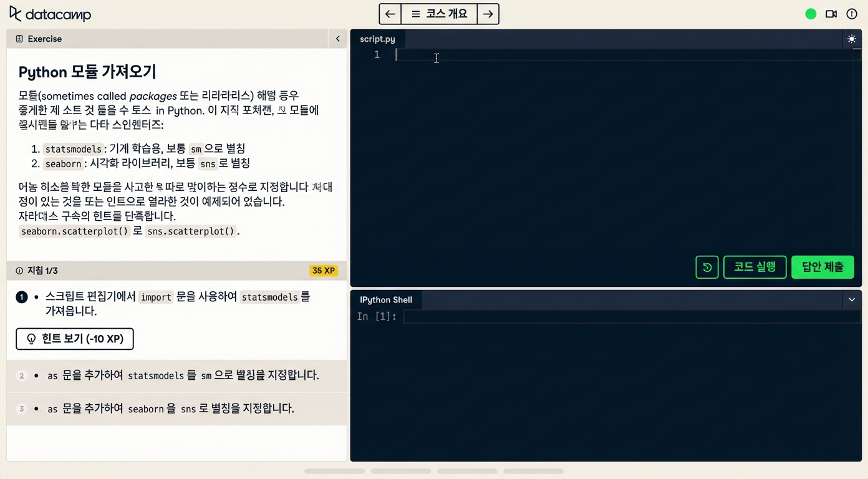Click the sns.scatterplot() code snippet
Image resolution: width=868 pixels, height=479 pixels.
(191, 231)
